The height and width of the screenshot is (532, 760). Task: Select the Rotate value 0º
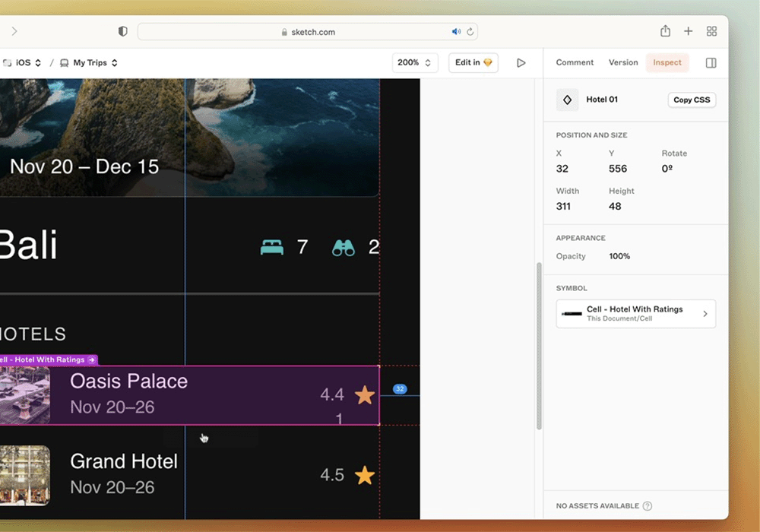point(667,169)
